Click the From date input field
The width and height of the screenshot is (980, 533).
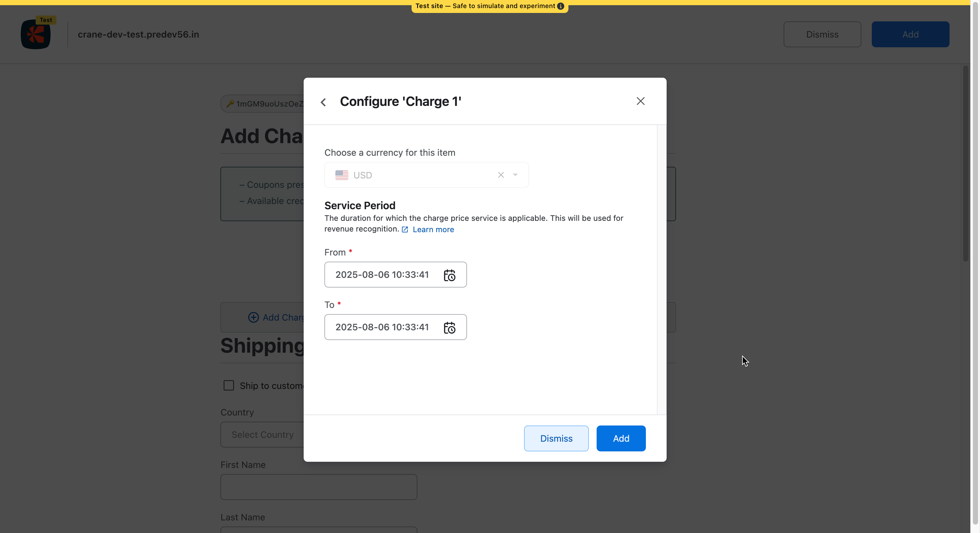click(x=382, y=275)
